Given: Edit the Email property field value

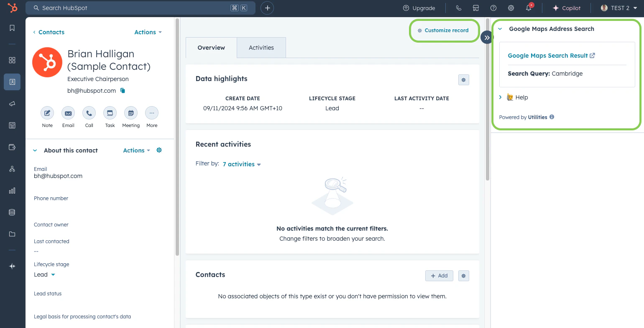Looking at the screenshot, I should [x=58, y=176].
